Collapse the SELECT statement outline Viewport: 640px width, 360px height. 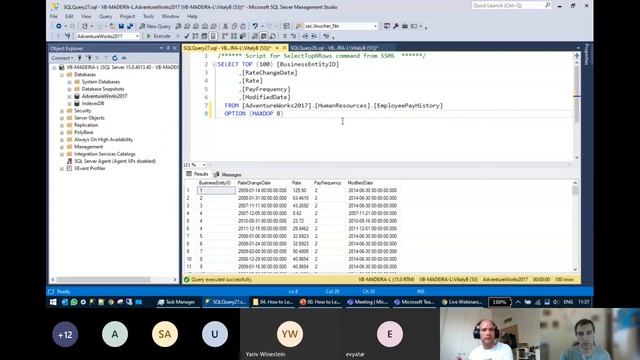(x=214, y=64)
